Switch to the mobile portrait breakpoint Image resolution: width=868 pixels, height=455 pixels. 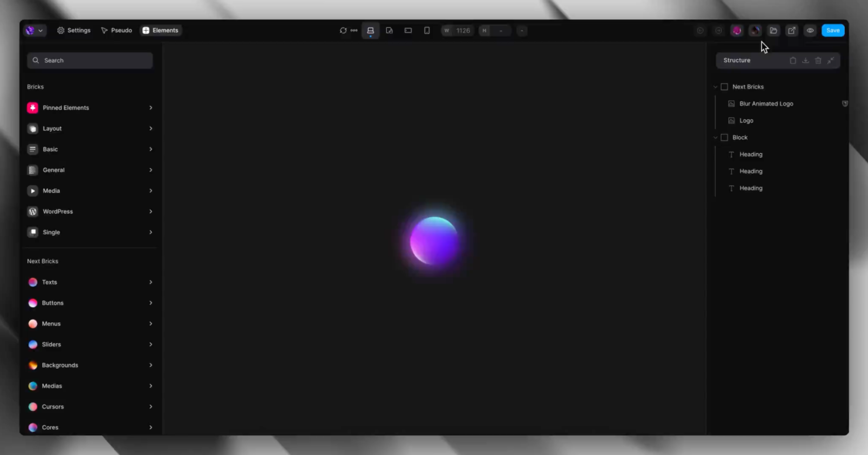coord(427,31)
